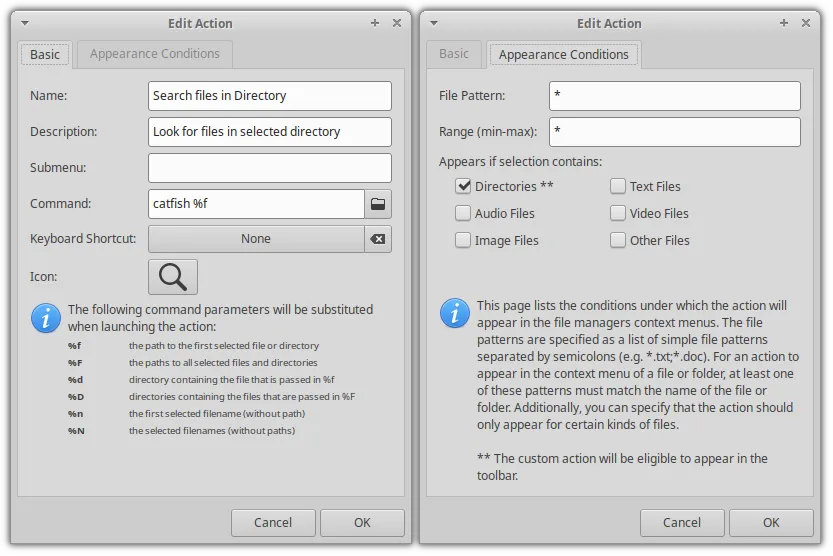Click into the empty Submenu field

click(x=269, y=168)
